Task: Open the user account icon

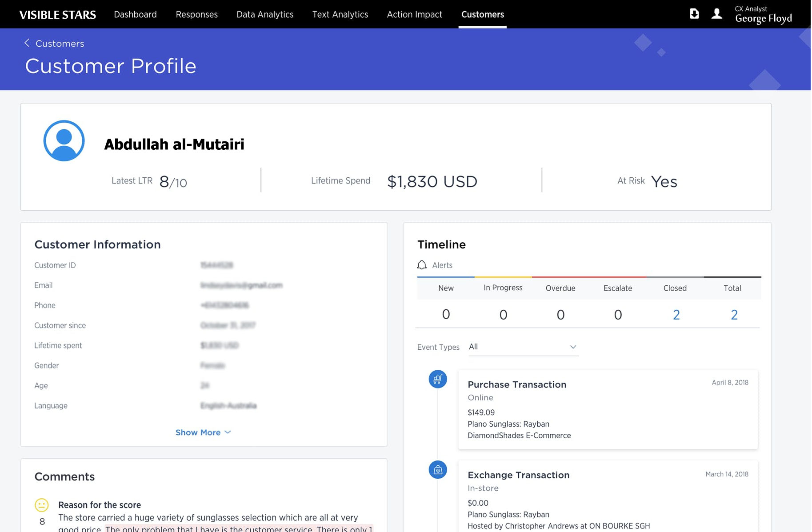Action: (x=716, y=14)
